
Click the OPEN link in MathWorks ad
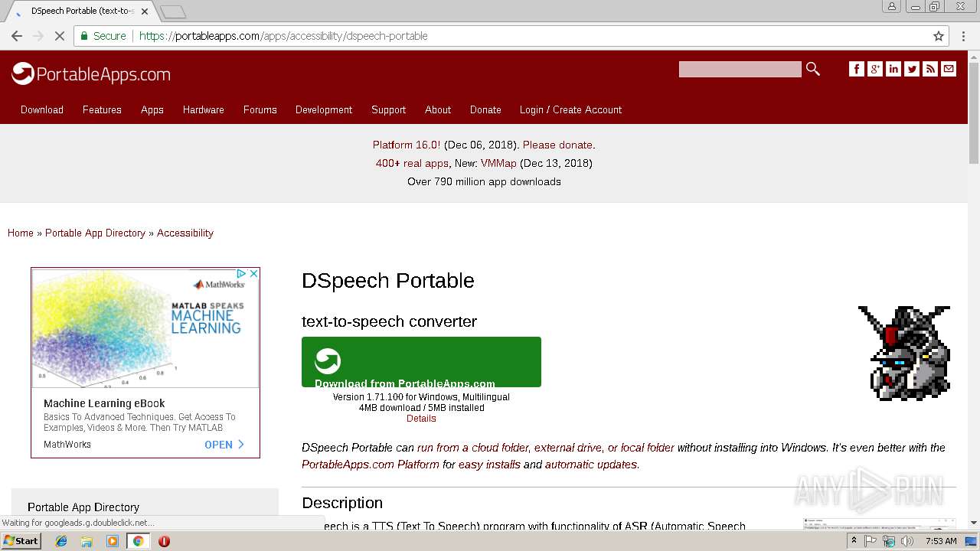point(224,445)
